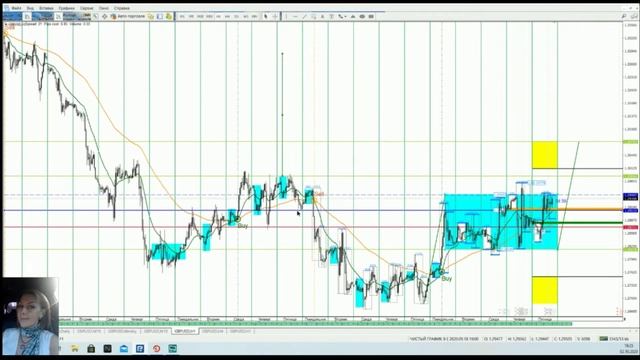The image size is (640, 360).
Task: Switch chart to M15 timeframe
Action: pos(200,16)
